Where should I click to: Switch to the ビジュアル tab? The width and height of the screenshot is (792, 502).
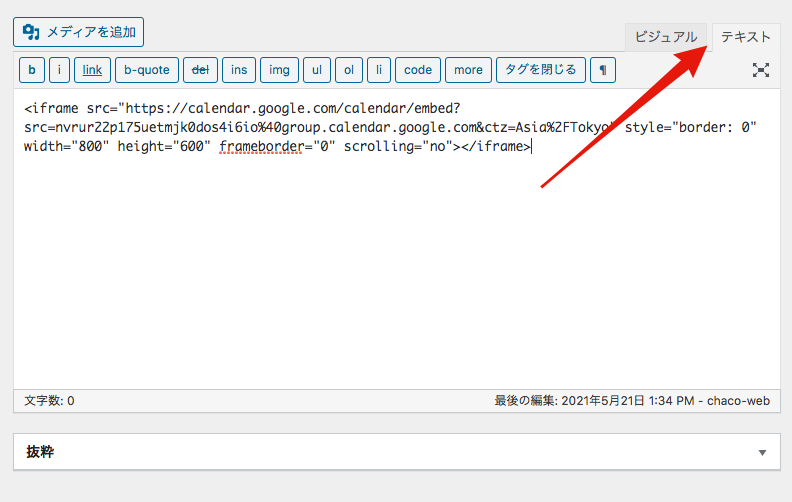pos(666,37)
